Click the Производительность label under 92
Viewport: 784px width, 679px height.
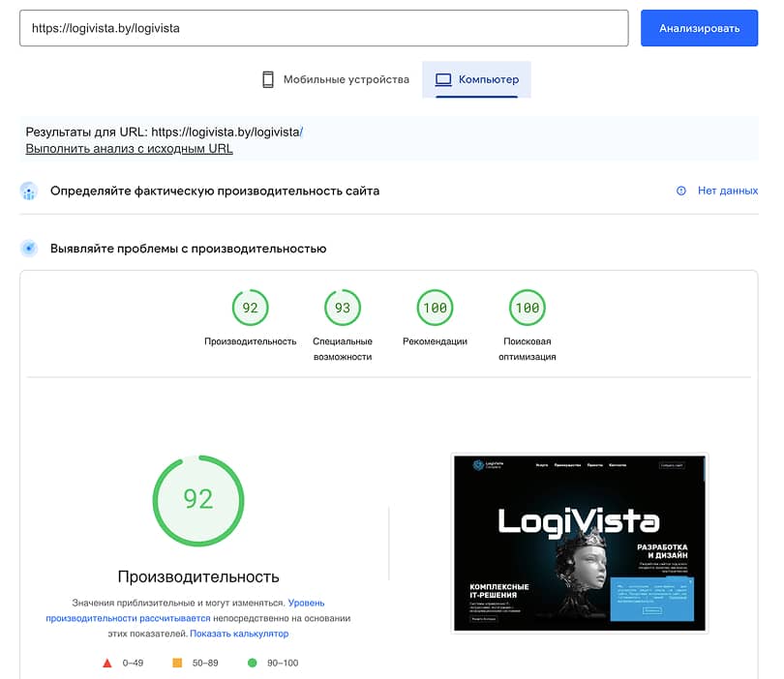[250, 341]
